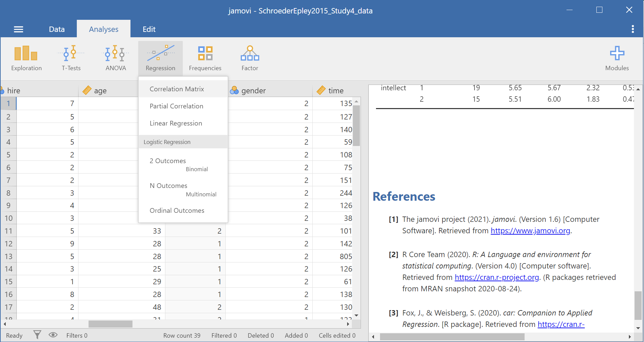Select the gender column header
Image resolution: width=644 pixels, height=342 pixels.
click(x=253, y=91)
